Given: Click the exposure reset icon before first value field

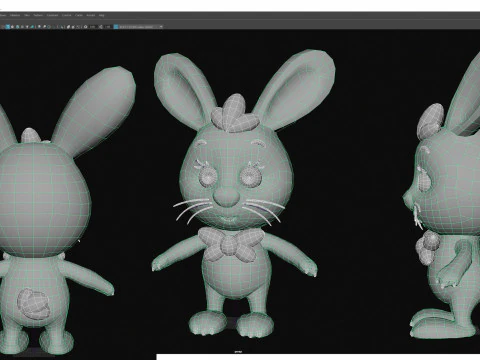Looking at the screenshot, I should 86,27.
